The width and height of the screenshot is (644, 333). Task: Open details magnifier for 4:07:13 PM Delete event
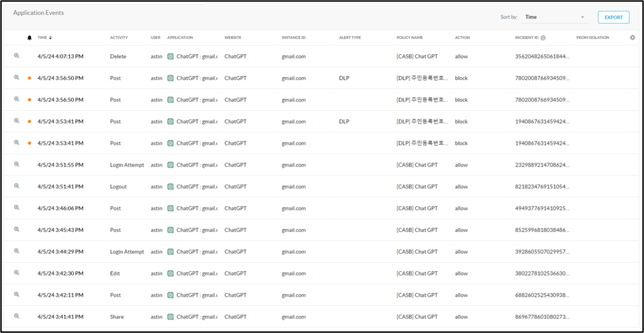pos(16,56)
